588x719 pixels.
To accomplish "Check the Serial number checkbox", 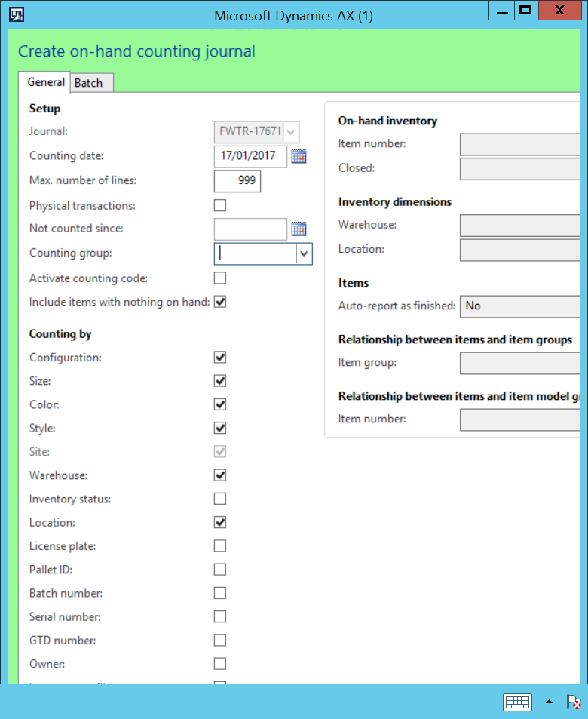I will (x=220, y=616).
